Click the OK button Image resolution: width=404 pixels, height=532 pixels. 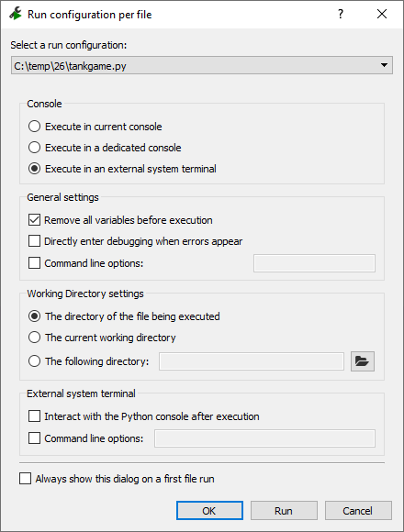click(x=209, y=510)
